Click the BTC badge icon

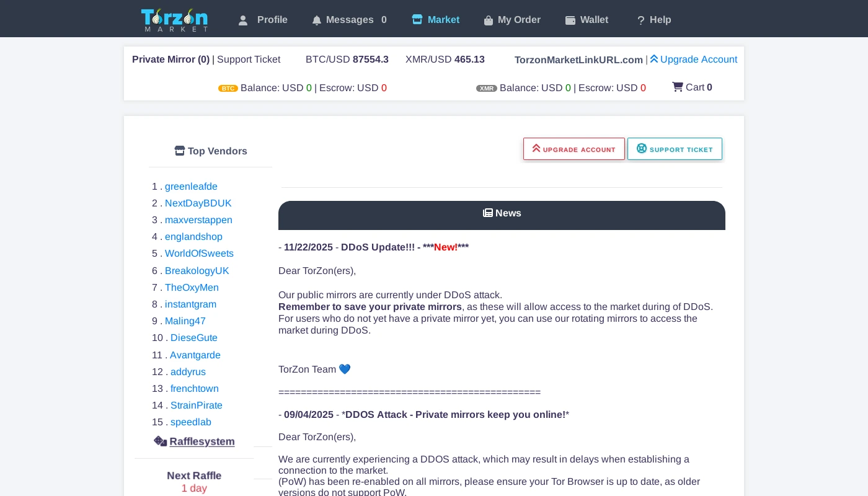(x=228, y=88)
